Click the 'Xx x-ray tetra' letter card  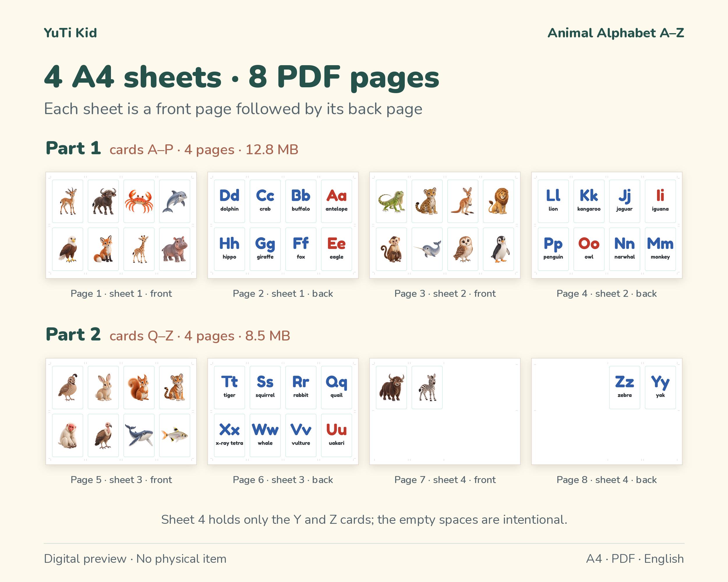229,435
